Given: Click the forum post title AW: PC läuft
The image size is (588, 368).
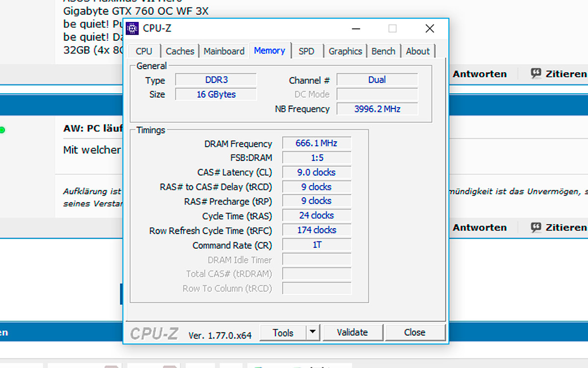Looking at the screenshot, I should (93, 129).
